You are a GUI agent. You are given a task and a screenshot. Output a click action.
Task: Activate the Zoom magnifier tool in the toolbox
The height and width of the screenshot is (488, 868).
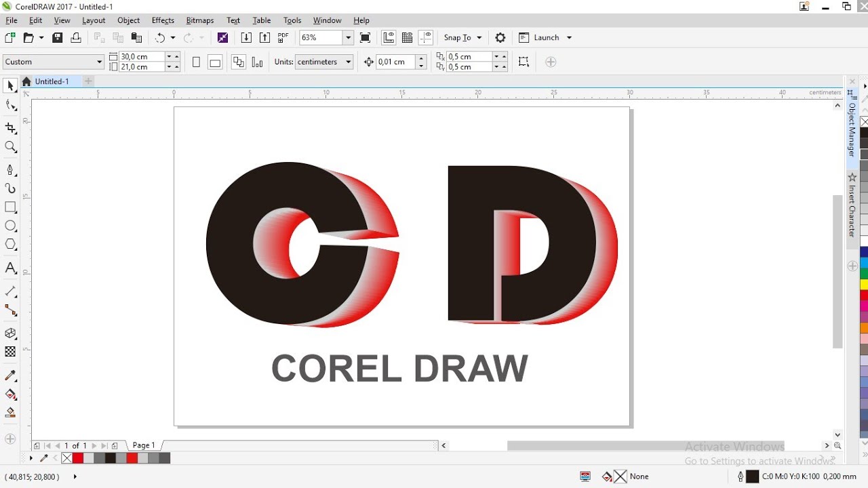(10, 147)
